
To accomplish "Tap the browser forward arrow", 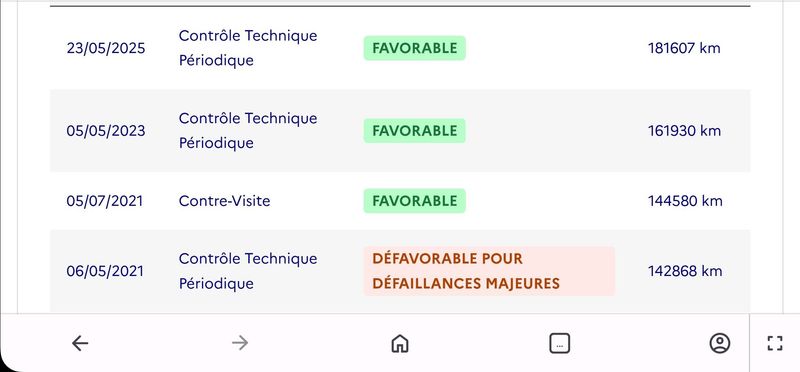I will pos(240,343).
